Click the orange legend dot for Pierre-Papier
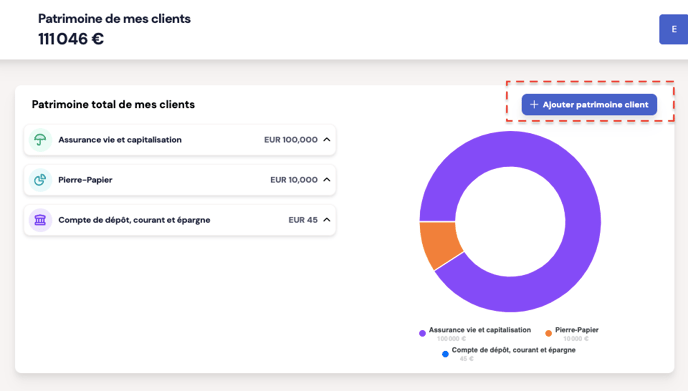The height and width of the screenshot is (391, 688). point(548,334)
